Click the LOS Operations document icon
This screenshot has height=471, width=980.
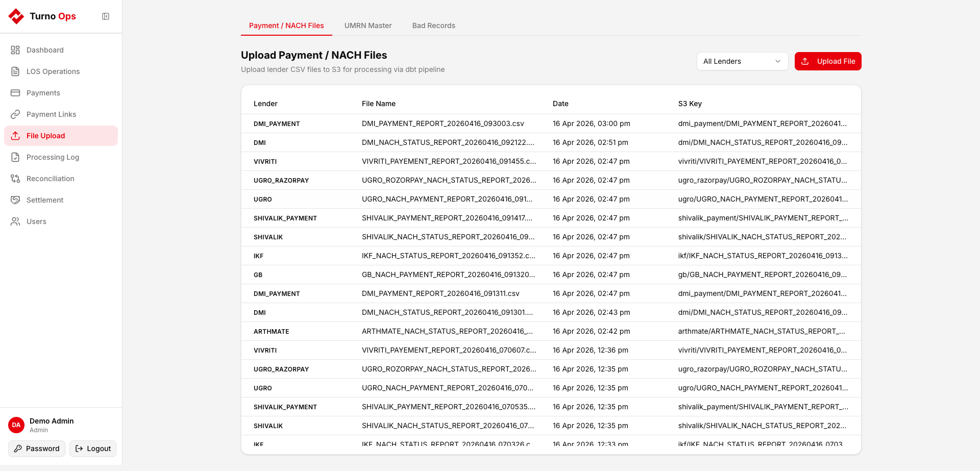click(x=15, y=71)
